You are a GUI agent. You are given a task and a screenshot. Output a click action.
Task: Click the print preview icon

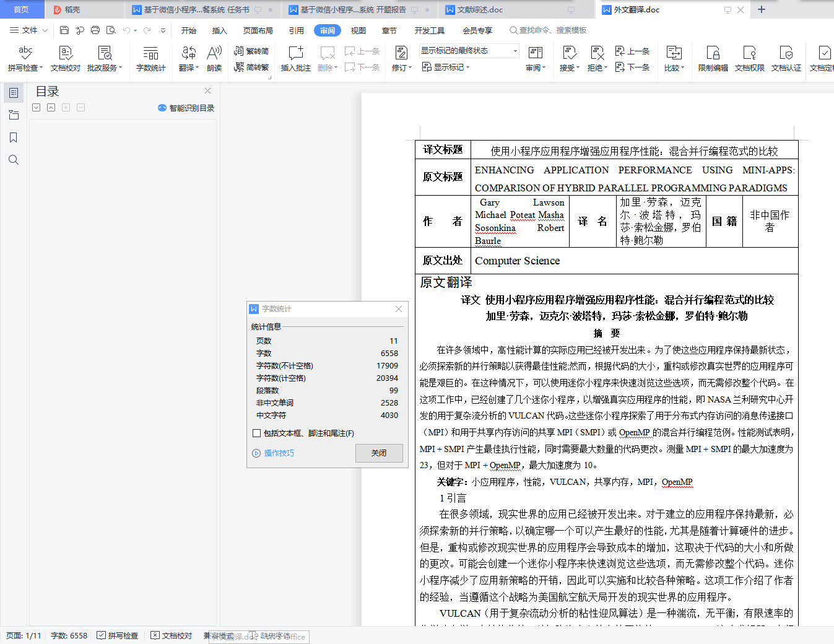111,30
